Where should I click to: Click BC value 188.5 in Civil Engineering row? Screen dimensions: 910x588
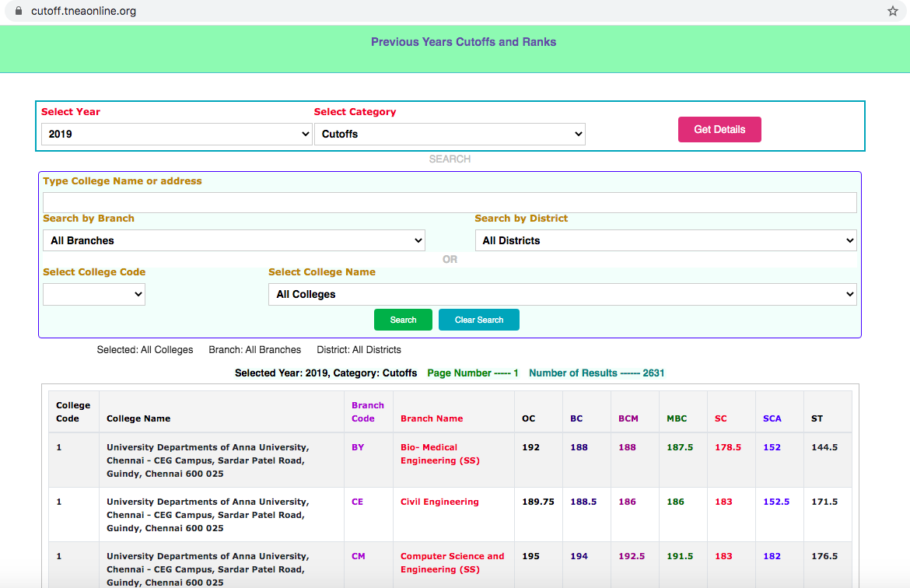[583, 502]
